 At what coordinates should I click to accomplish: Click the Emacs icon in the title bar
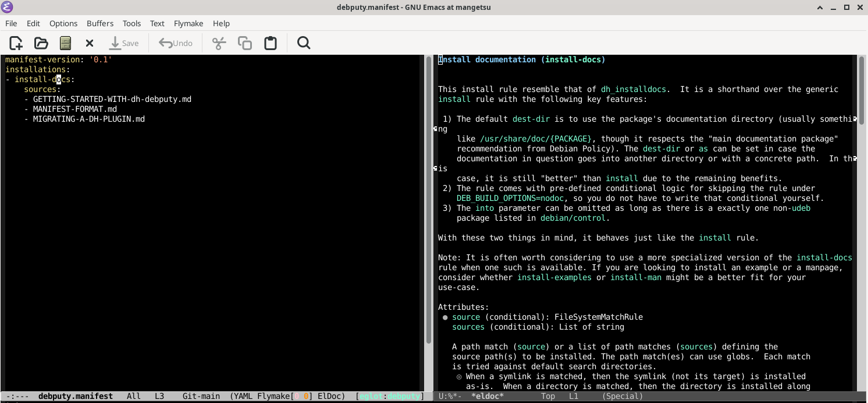pos(8,7)
